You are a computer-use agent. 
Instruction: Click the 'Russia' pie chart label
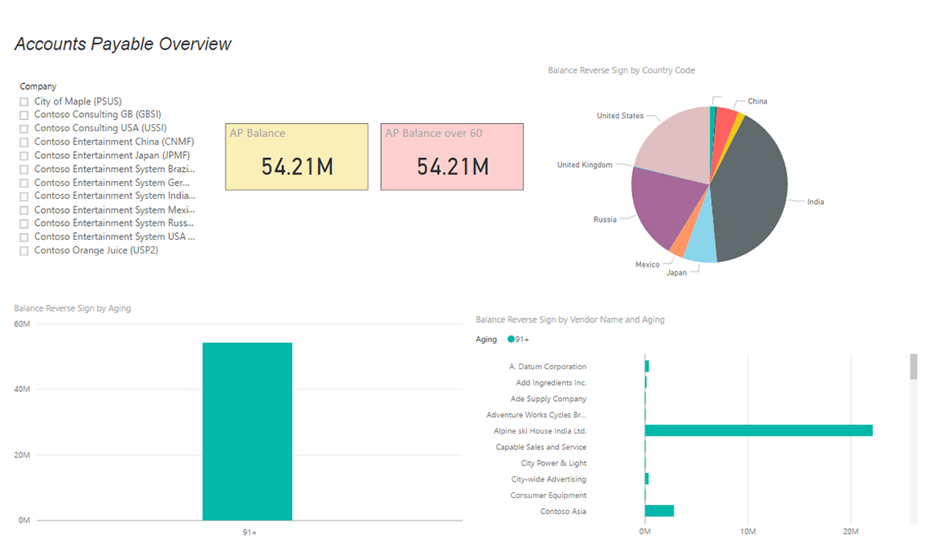point(604,219)
